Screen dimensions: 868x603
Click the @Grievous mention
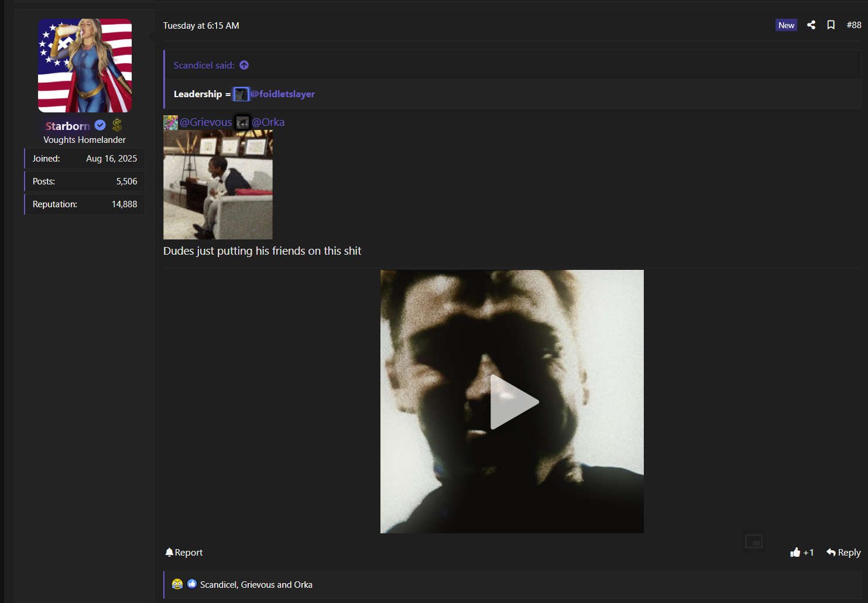pos(205,122)
